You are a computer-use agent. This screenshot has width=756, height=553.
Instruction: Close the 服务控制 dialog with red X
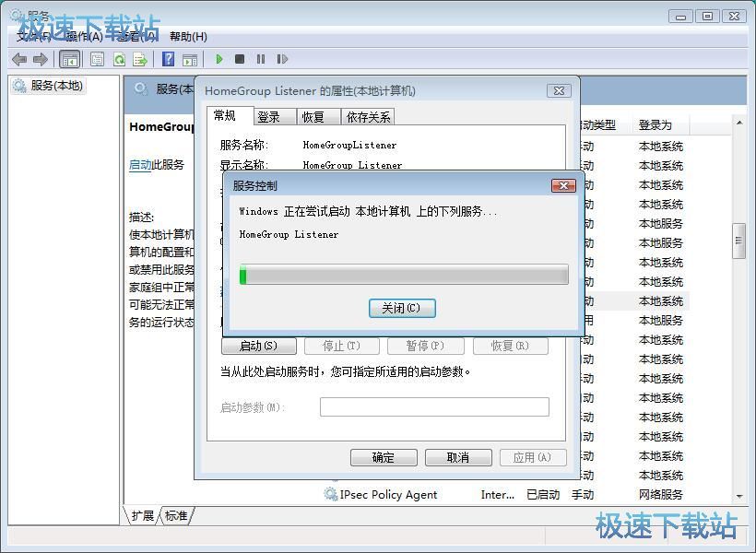point(563,185)
